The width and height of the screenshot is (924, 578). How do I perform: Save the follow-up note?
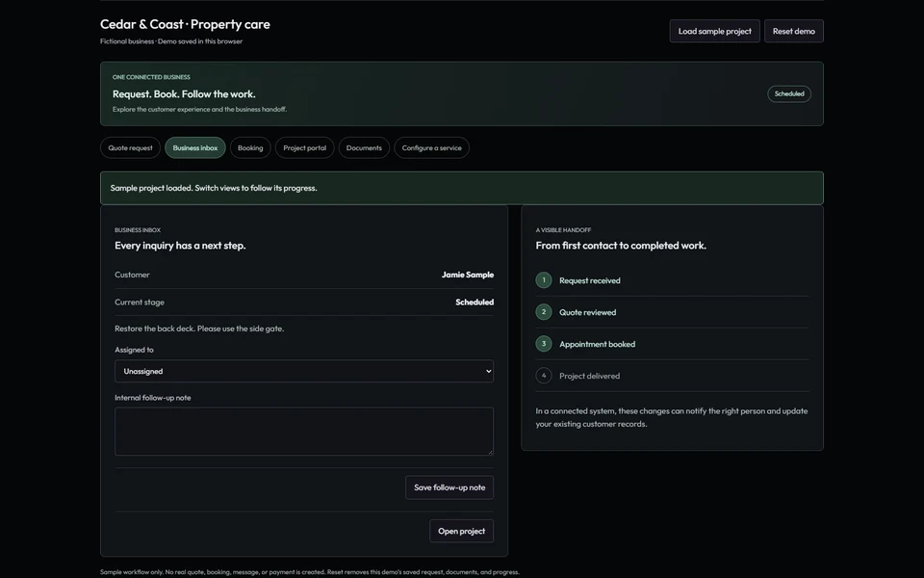449,487
